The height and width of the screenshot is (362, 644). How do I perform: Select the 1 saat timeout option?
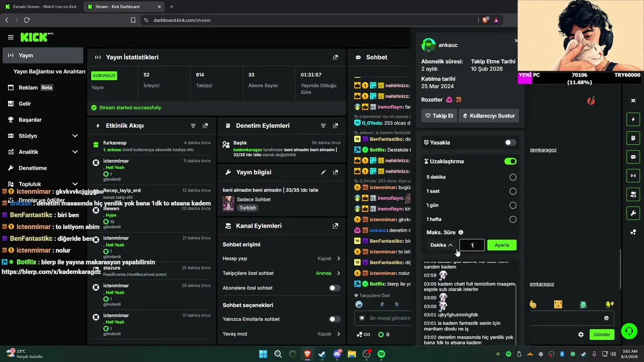(x=513, y=191)
